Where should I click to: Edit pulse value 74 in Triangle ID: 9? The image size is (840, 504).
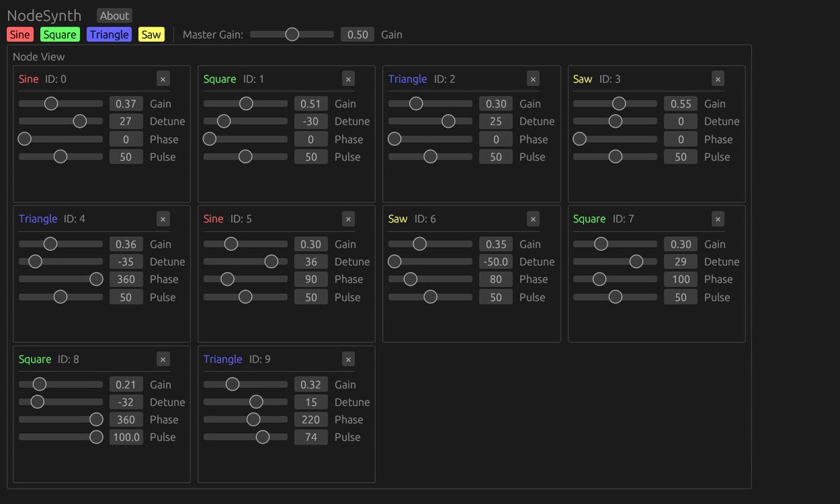click(311, 437)
